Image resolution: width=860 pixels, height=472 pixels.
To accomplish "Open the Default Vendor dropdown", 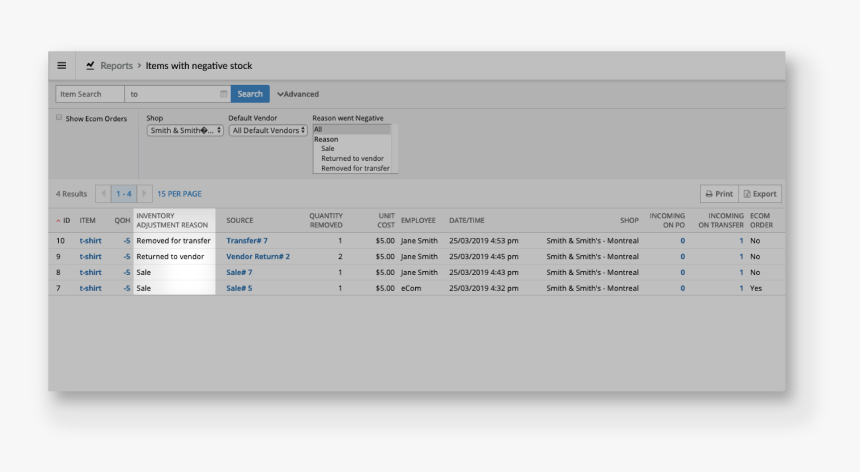I will [x=268, y=130].
